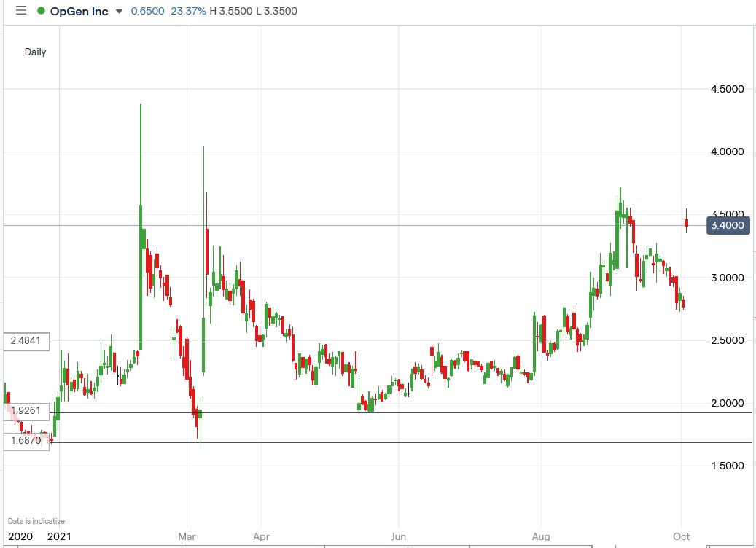Expand the instrument search via OpGen Inc caret
756x548 pixels.
pyautogui.click(x=119, y=12)
